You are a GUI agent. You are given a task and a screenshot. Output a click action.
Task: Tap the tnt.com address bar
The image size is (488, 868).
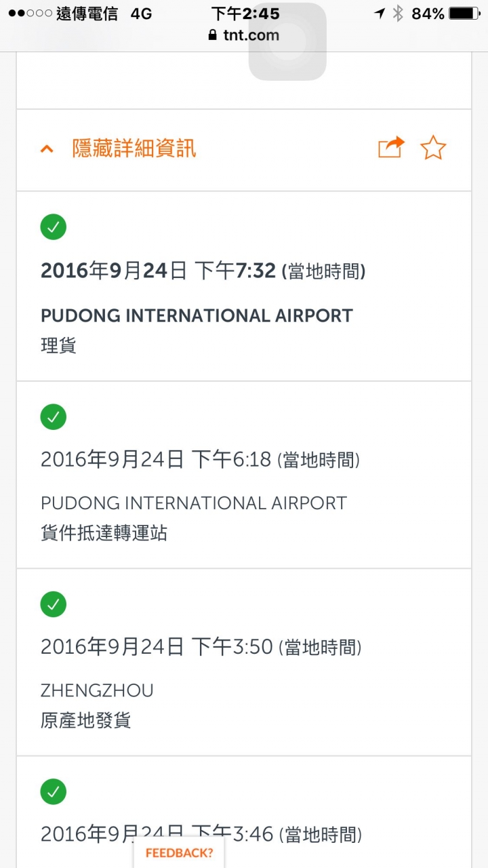[244, 35]
